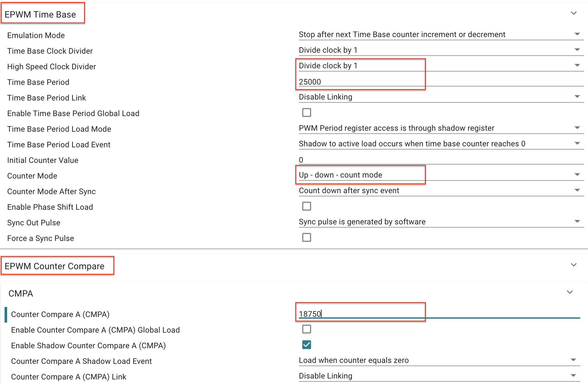Screen dimensions: 588x385
Task: Open the Sync Out Pulse dropdown
Action: 441,222
